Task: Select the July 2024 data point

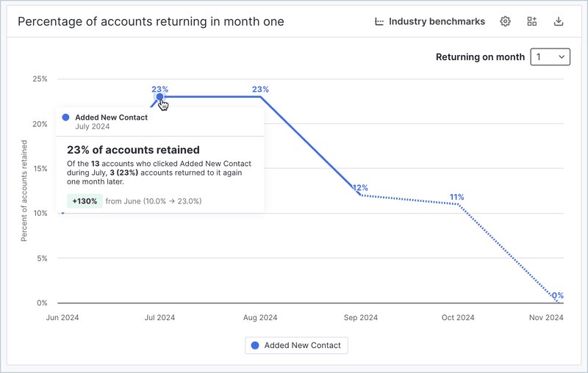Action: [x=159, y=96]
